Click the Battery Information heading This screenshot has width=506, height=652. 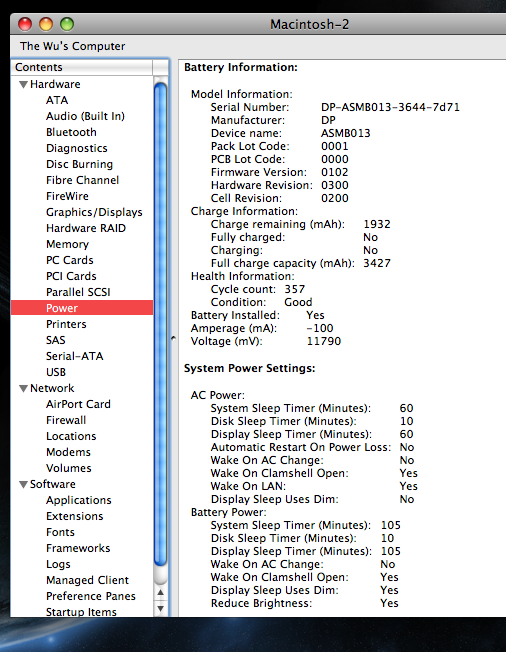pyautogui.click(x=241, y=67)
